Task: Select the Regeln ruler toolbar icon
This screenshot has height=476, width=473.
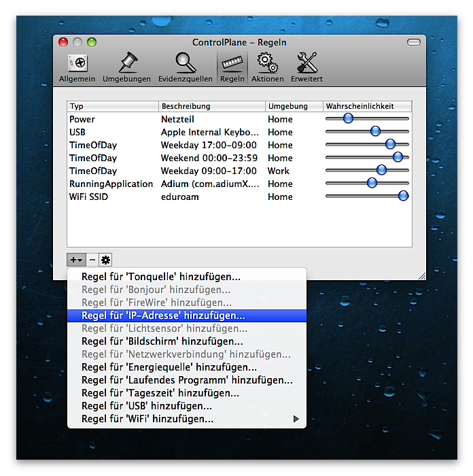Action: coord(232,68)
